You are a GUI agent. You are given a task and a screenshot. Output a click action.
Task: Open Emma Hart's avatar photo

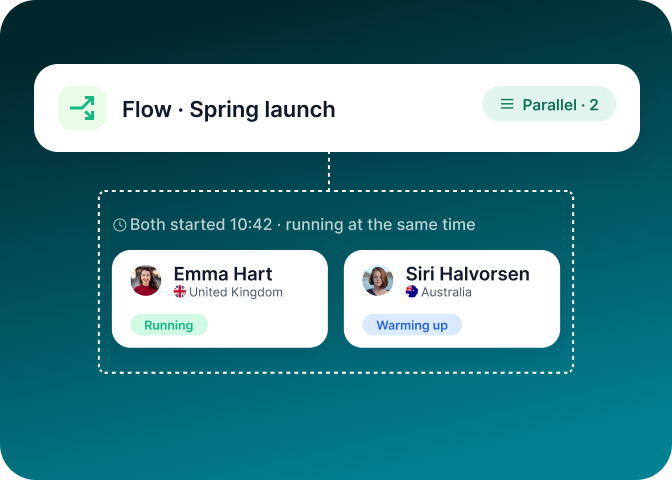(146, 280)
